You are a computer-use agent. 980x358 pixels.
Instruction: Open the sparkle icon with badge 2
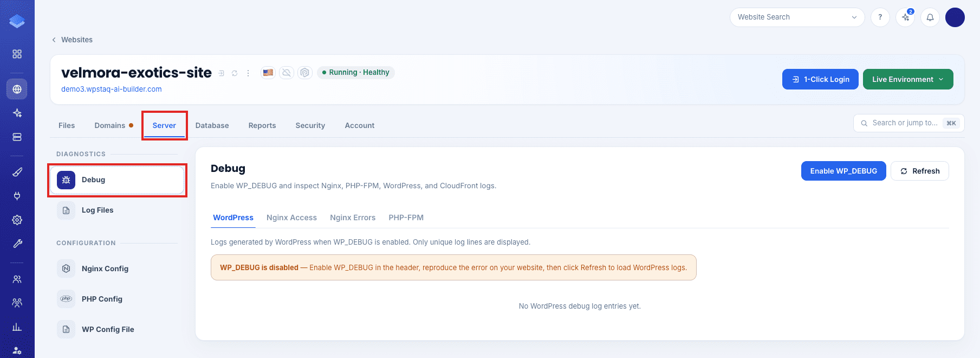point(905,17)
